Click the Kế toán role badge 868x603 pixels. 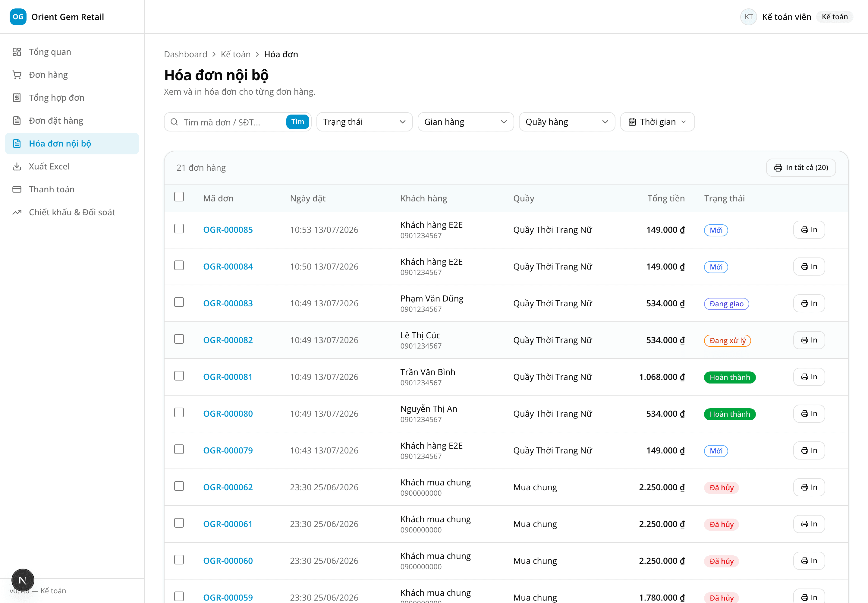tap(835, 17)
